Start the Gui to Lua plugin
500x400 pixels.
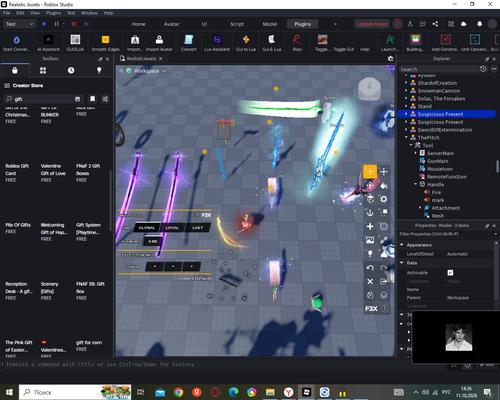pos(246,43)
